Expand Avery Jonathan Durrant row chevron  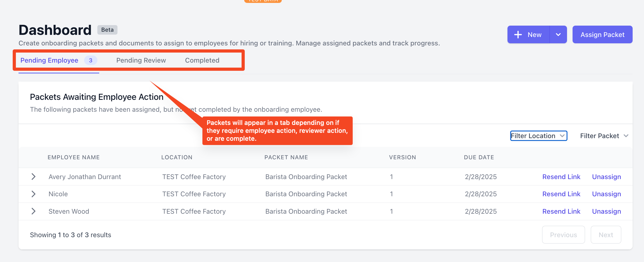tap(33, 177)
